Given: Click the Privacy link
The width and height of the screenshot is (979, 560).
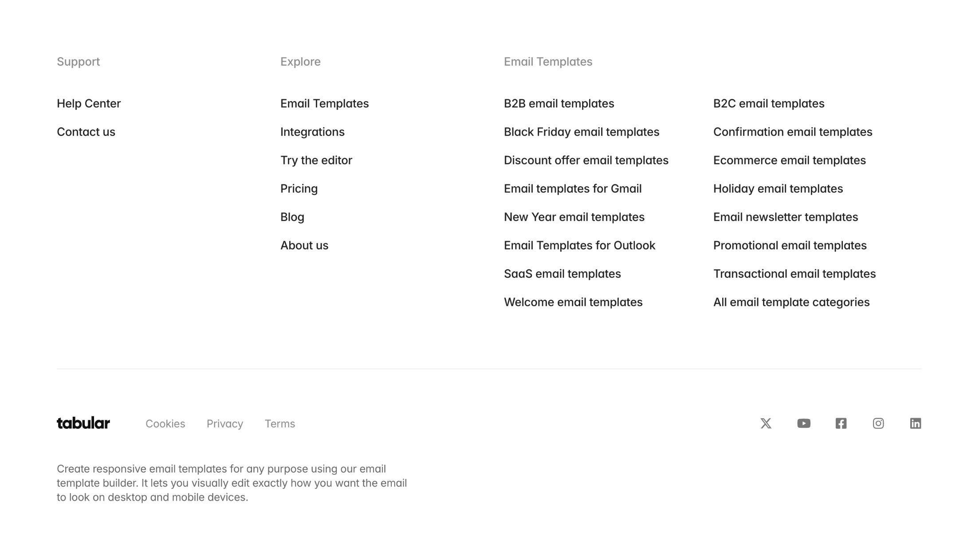Looking at the screenshot, I should (x=225, y=424).
